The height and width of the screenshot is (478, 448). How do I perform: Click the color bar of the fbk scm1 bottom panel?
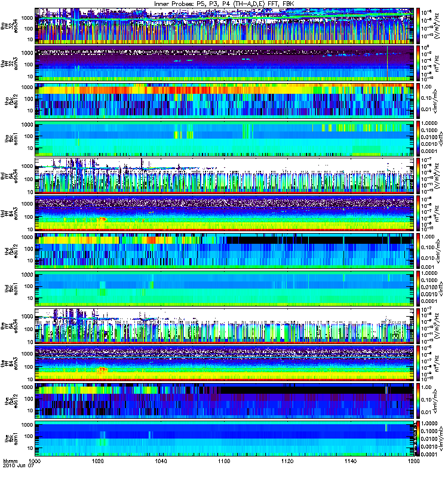pyautogui.click(x=418, y=439)
